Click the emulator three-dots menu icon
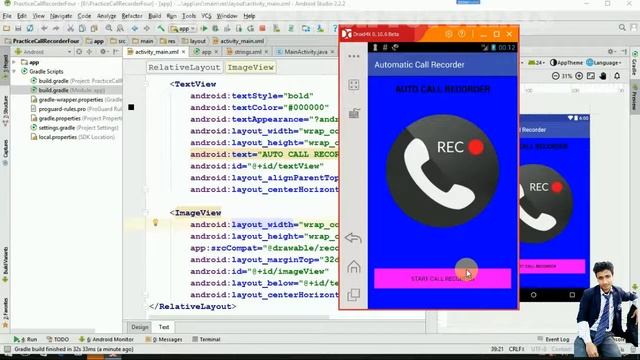 point(353,56)
